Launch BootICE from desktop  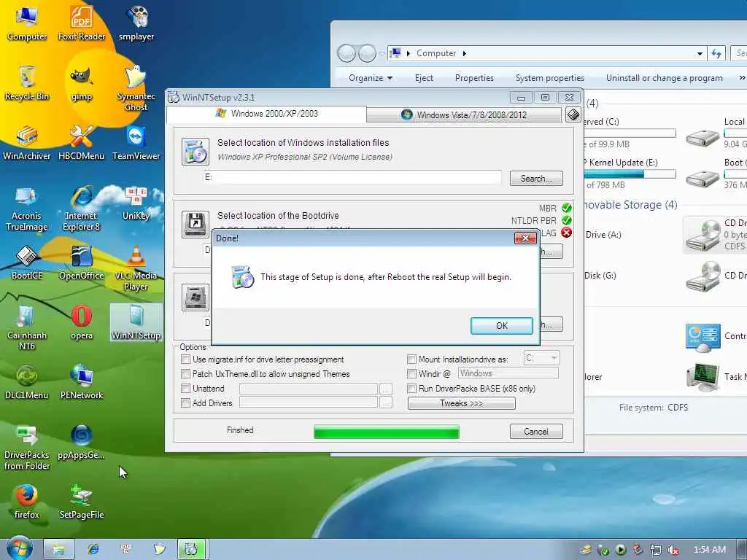point(27,262)
